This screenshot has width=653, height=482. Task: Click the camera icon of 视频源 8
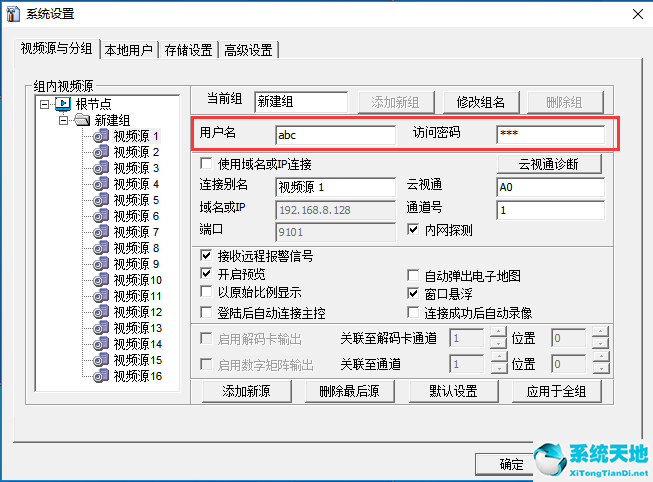101,248
